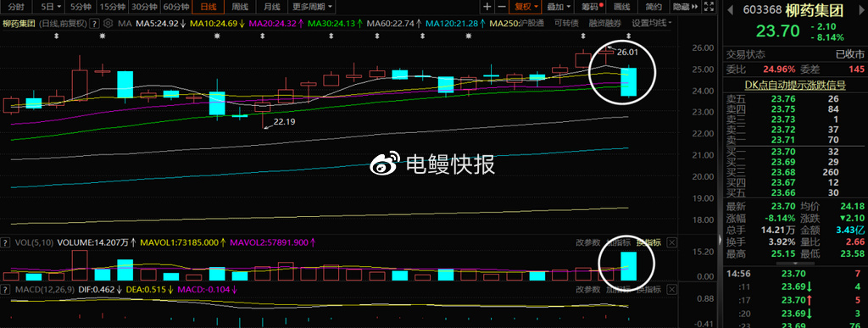Click help icon of MACD indicator
Image resolution: width=868 pixels, height=328 pixels.
(x=6, y=289)
